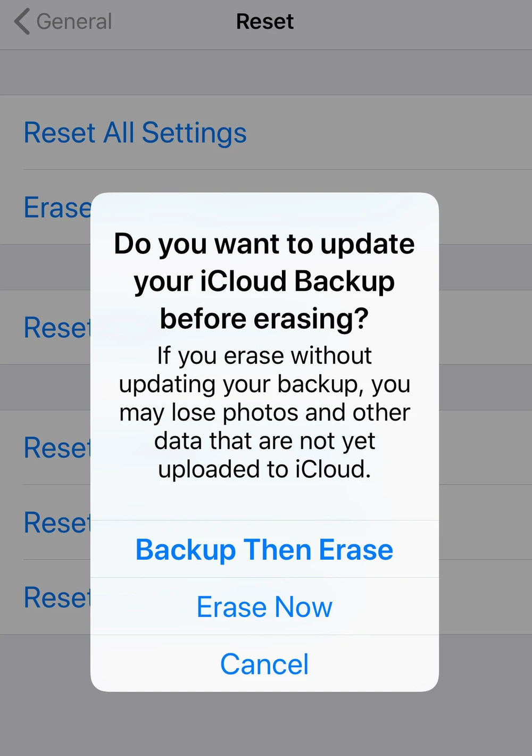Tap the "Do you want to update" heading line
This screenshot has height=756, width=532.
tap(264, 244)
